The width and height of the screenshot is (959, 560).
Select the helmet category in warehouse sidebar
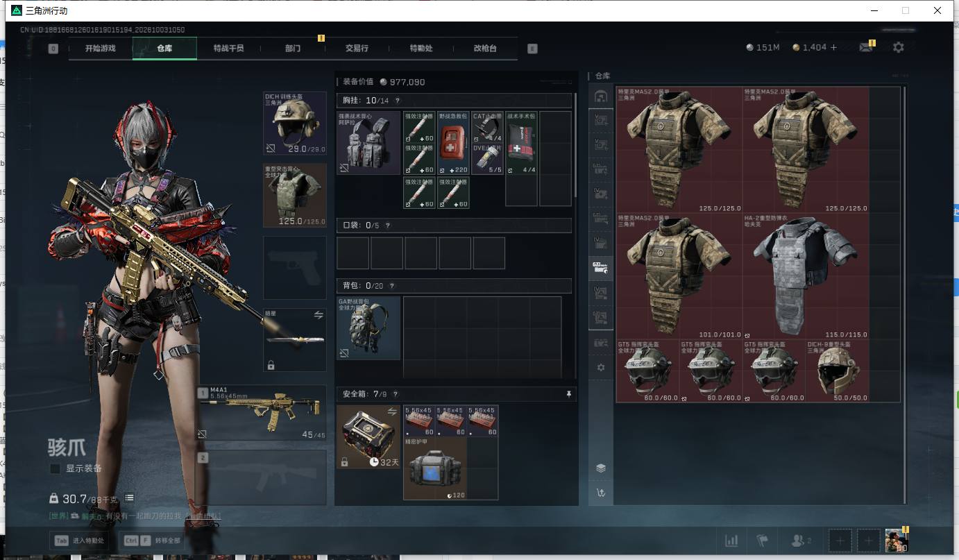[601, 96]
